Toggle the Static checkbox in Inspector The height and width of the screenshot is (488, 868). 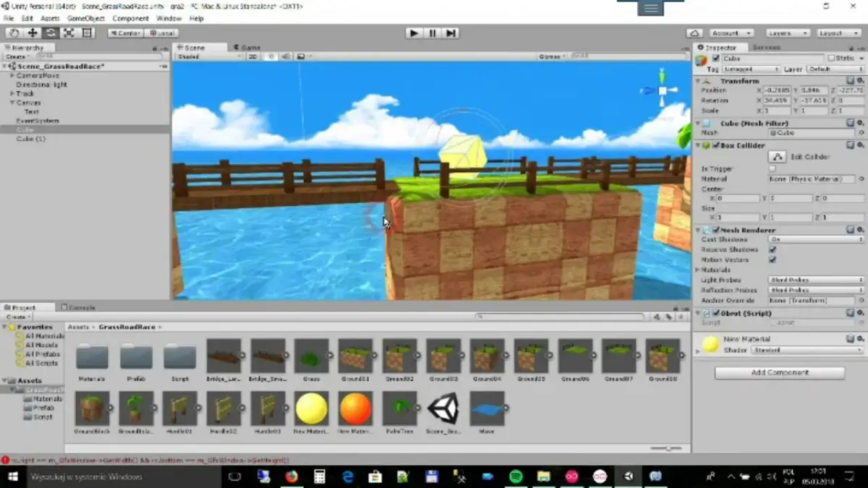pyautogui.click(x=832, y=59)
